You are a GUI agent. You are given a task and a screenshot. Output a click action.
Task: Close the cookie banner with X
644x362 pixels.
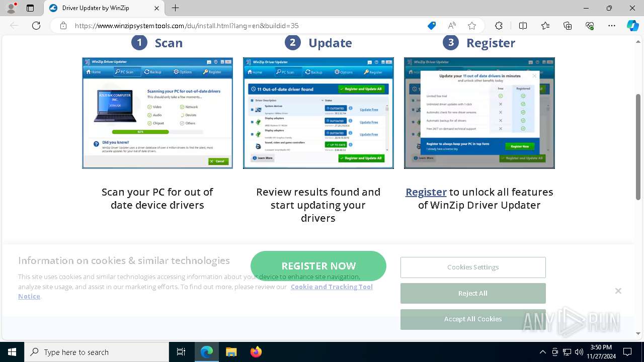click(x=618, y=291)
